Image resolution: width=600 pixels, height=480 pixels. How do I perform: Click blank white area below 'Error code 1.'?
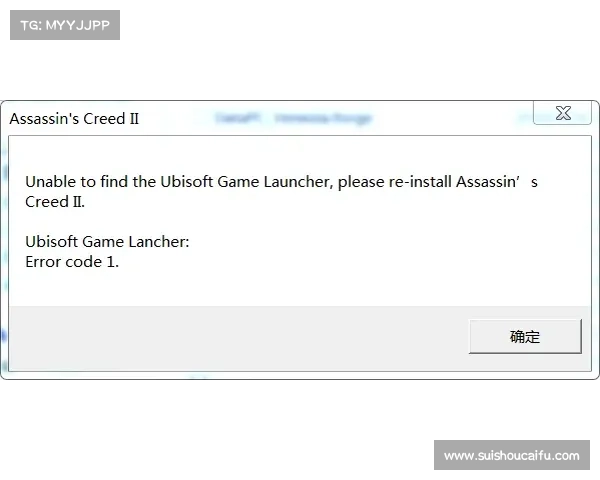click(298, 288)
